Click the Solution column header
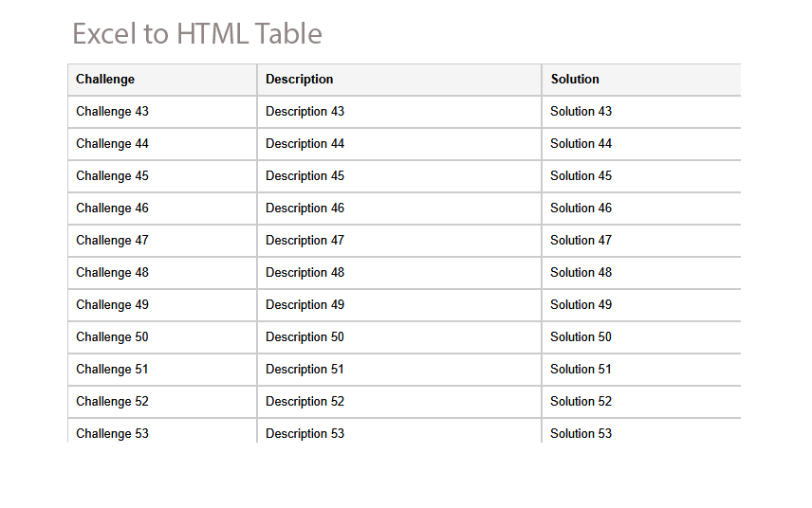812x508 pixels. (641, 80)
